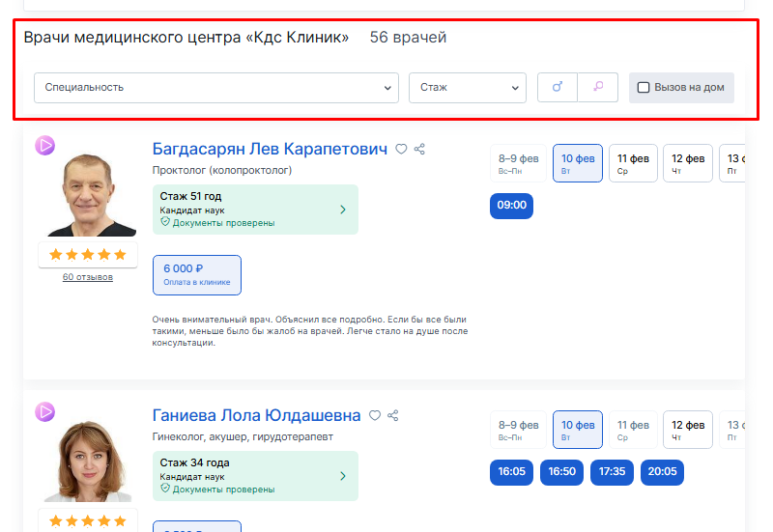Click the 56 врачей count
The height and width of the screenshot is (532, 773).
408,37
